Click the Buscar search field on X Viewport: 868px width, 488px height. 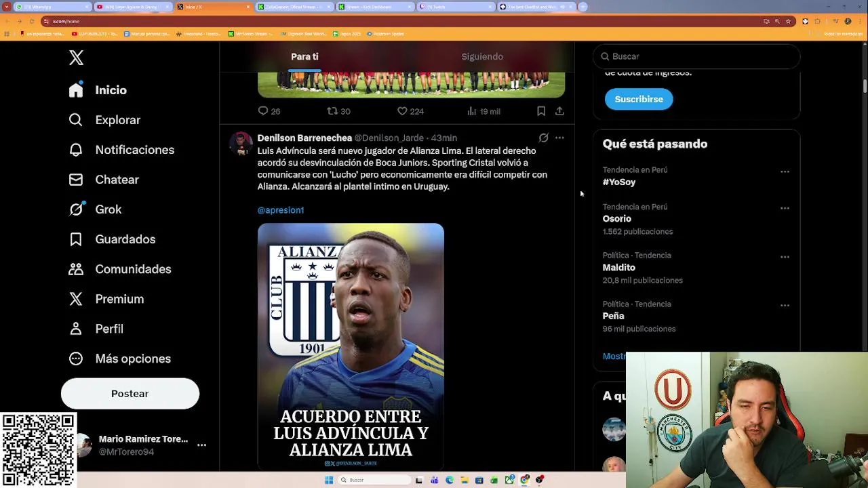pyautogui.click(x=697, y=56)
